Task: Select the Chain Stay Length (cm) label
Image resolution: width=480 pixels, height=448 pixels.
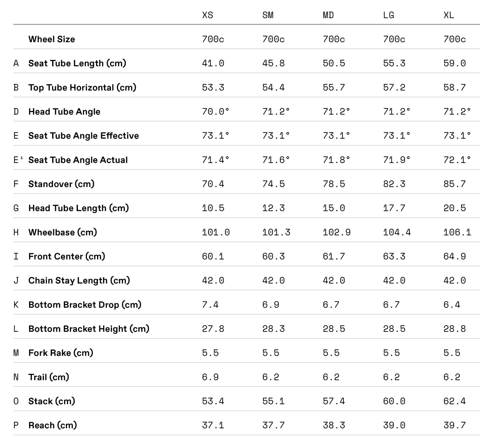Action: point(79,280)
